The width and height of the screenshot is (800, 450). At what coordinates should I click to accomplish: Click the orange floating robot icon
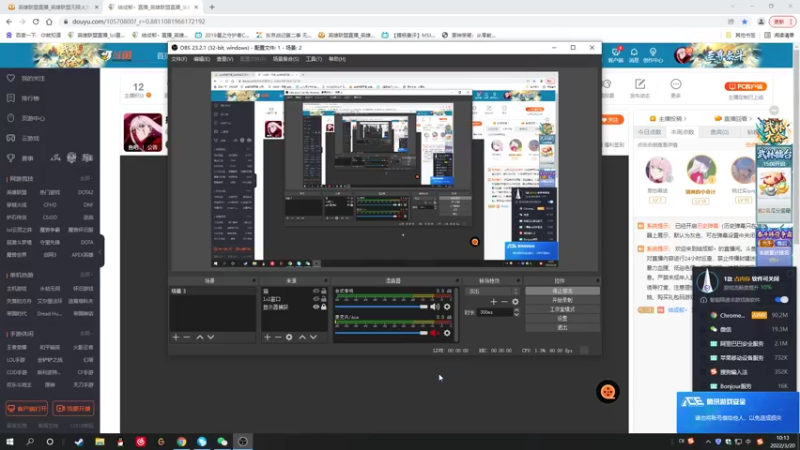click(x=608, y=392)
